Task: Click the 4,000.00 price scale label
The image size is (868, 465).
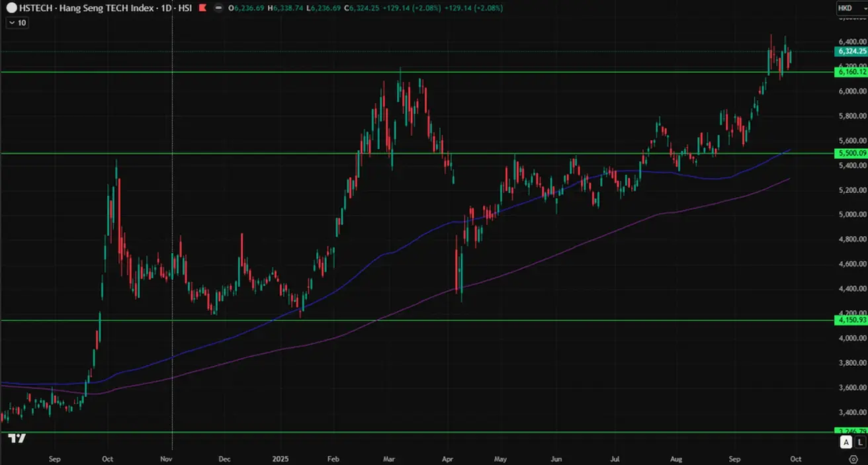Action: (x=851, y=338)
